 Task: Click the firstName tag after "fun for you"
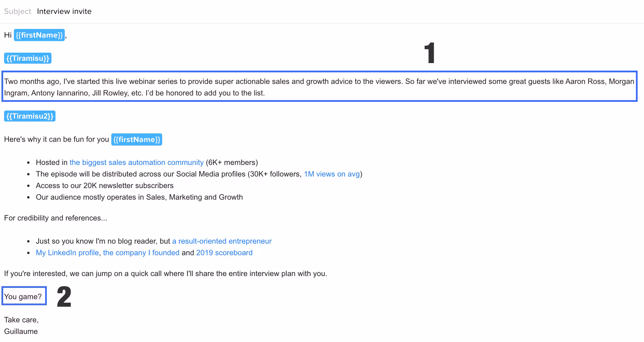(136, 139)
